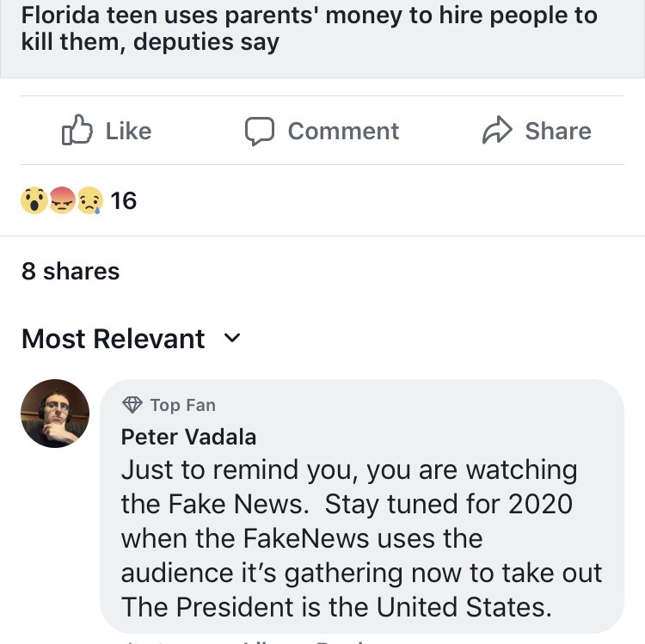
Task: Open Peter Vadala's profile name link
Action: 188,437
